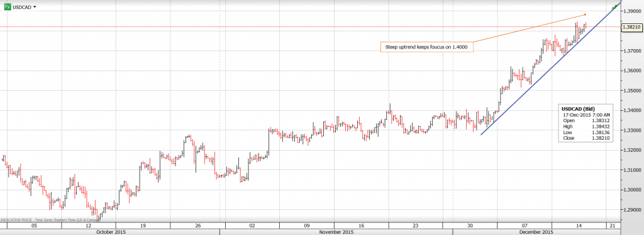644x235 pixels.
Task: Click the 1.30000 price axis label
Action: [632, 190]
